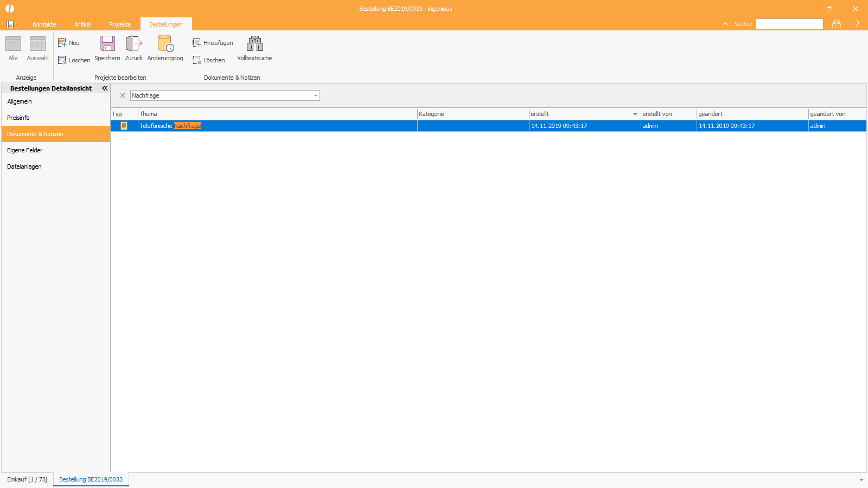Select Dokumente & Notizen section

point(56,134)
